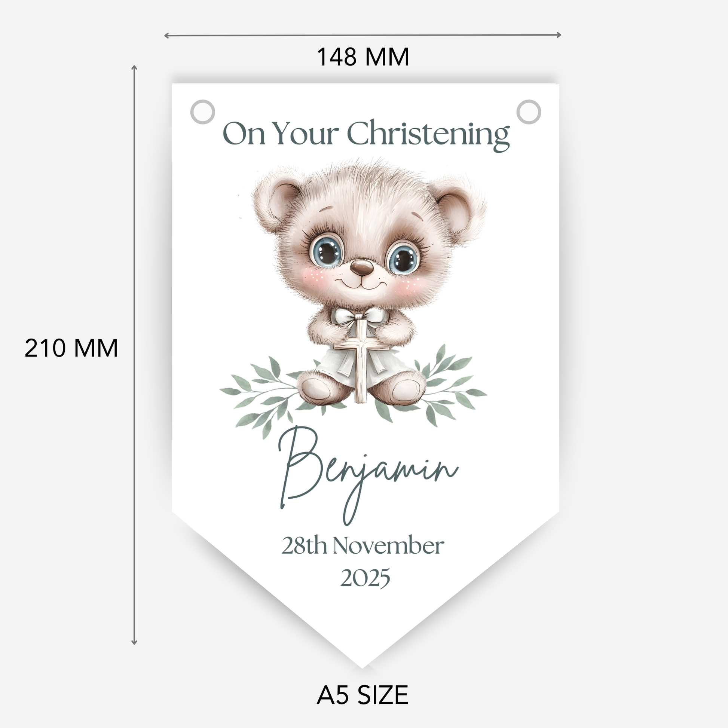Image resolution: width=728 pixels, height=728 pixels.
Task: Click the bear's white bow tie
Action: coord(361,316)
